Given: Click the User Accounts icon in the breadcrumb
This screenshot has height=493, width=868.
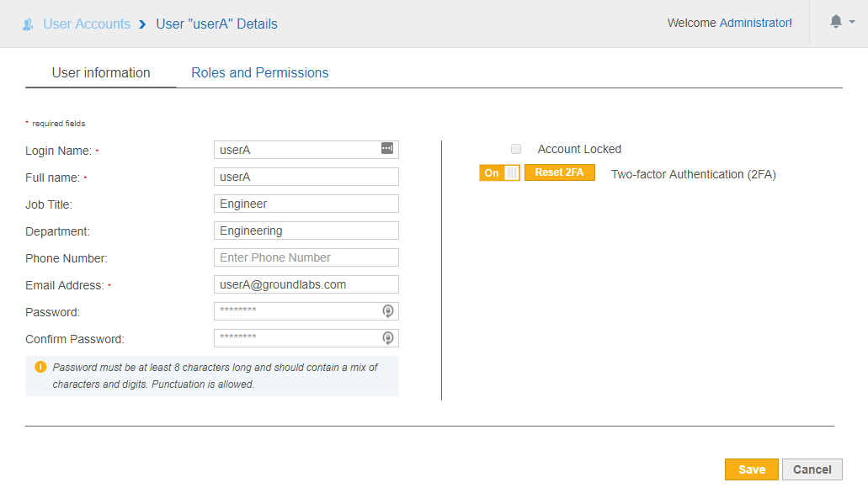Looking at the screenshot, I should [x=28, y=24].
